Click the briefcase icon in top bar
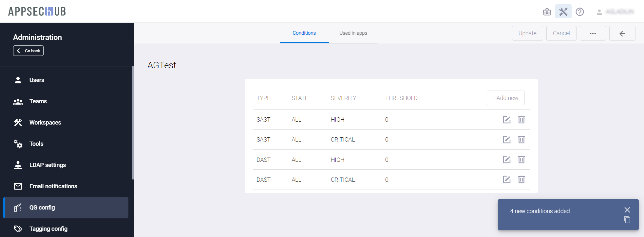Screen dimensions: 644x237 click(547, 12)
